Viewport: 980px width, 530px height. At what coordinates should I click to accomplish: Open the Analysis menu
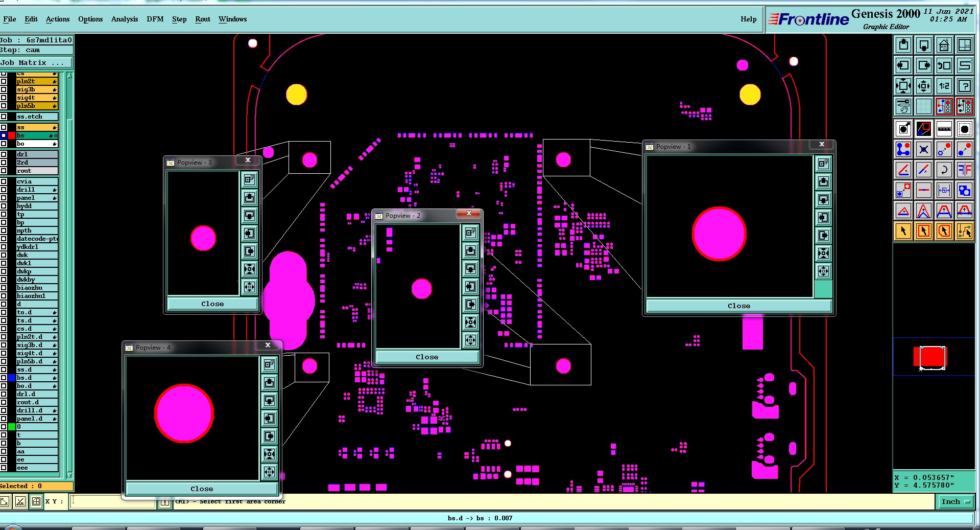coord(125,19)
